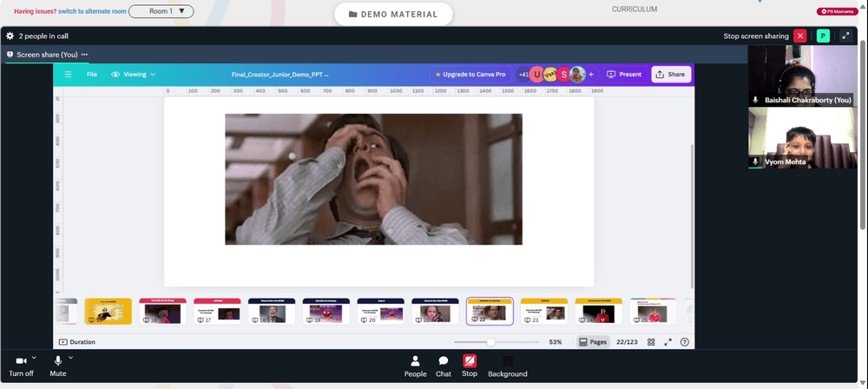
Task: Open the Canva File menu
Action: point(92,75)
